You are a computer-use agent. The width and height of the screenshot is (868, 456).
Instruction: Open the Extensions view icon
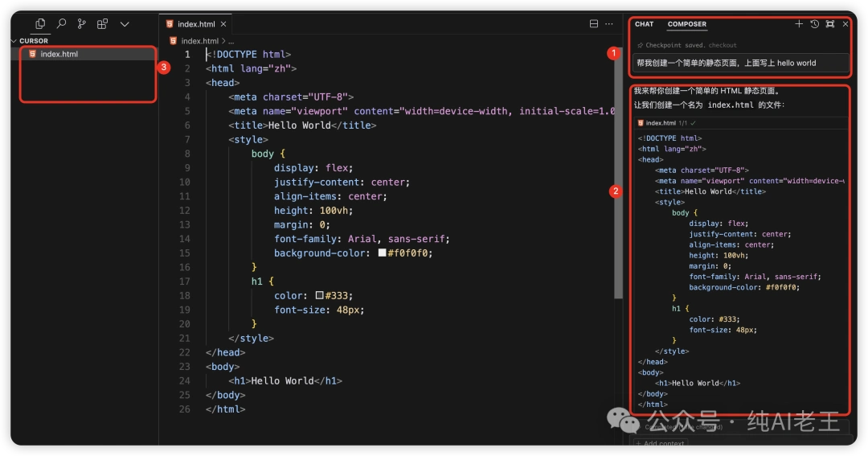tap(102, 24)
